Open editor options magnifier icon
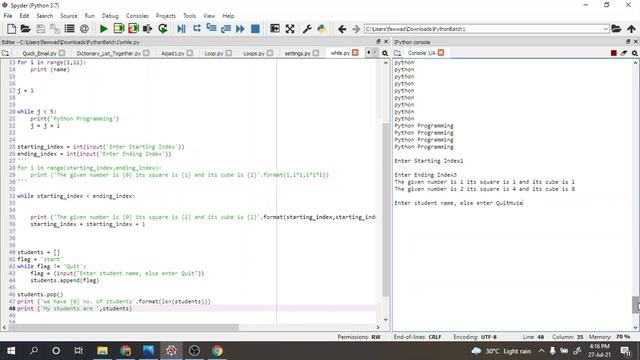This screenshot has height=360, width=640. click(x=385, y=53)
